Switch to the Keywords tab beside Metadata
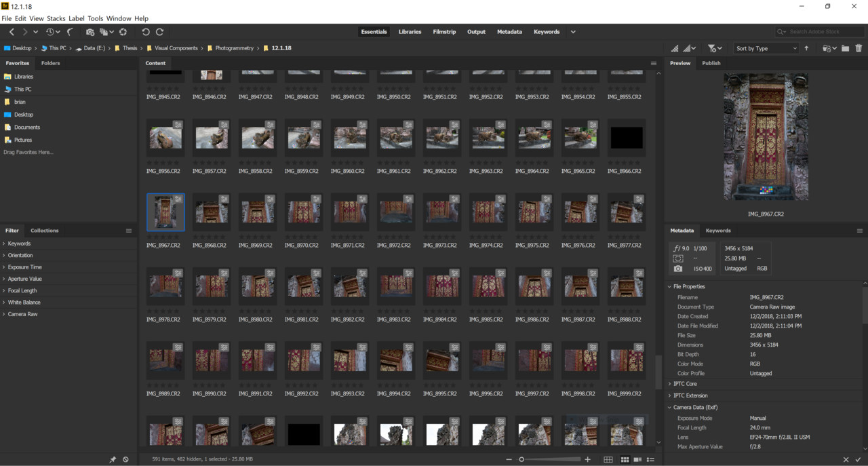Image resolution: width=868 pixels, height=466 pixels. coord(718,231)
